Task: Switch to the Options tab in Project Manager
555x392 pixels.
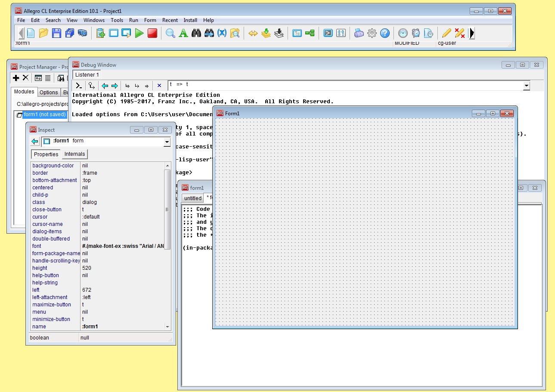Action: [x=49, y=92]
